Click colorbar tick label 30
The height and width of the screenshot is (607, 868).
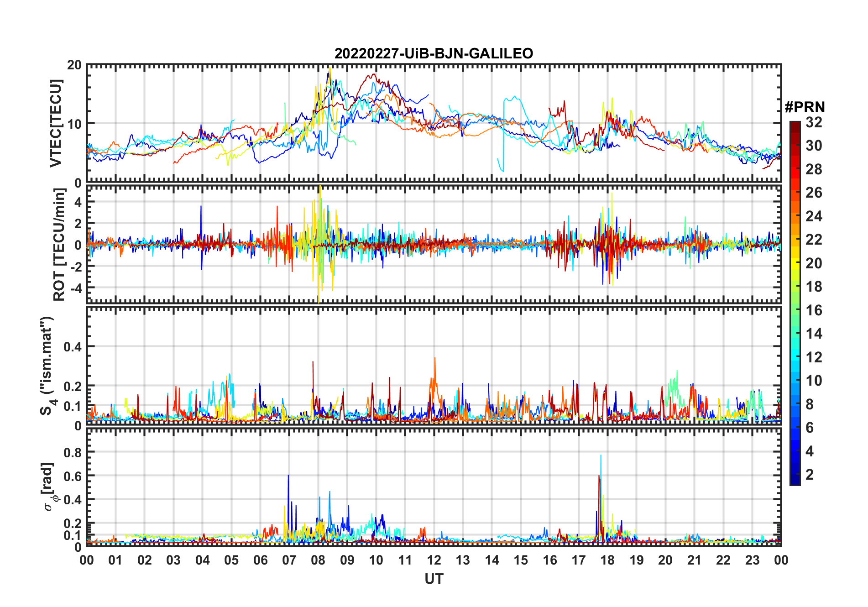point(814,146)
